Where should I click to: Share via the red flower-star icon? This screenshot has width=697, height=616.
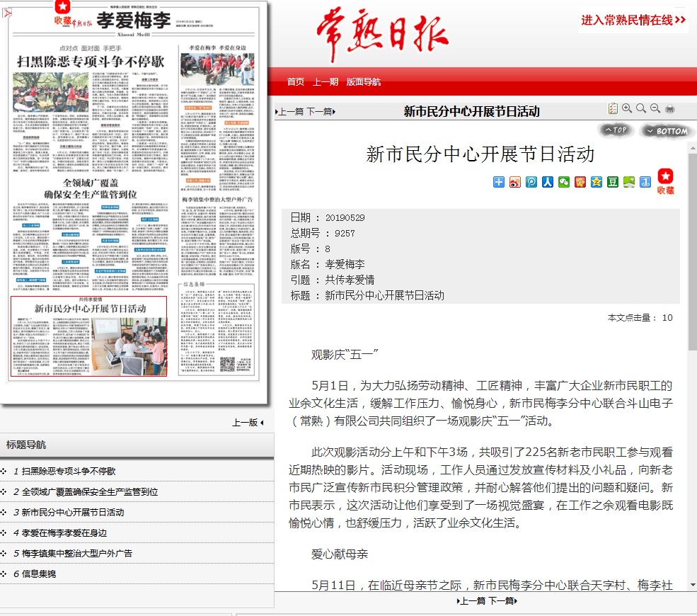point(580,182)
